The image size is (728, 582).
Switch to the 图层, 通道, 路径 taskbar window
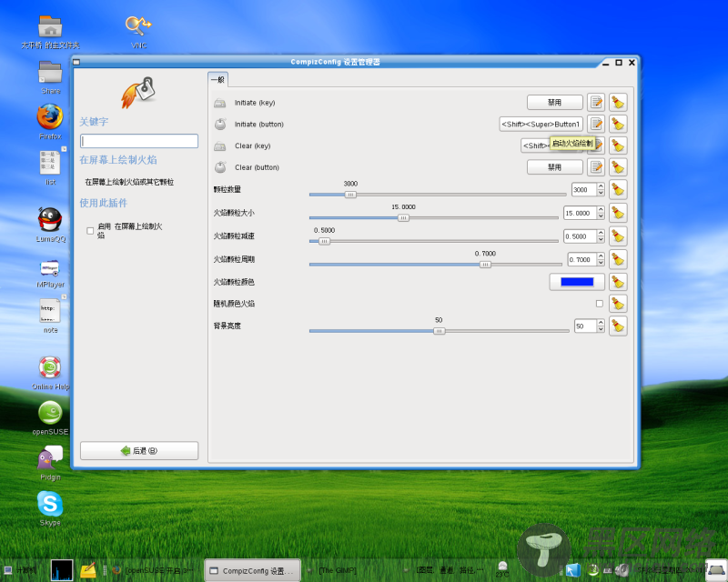pos(444,570)
